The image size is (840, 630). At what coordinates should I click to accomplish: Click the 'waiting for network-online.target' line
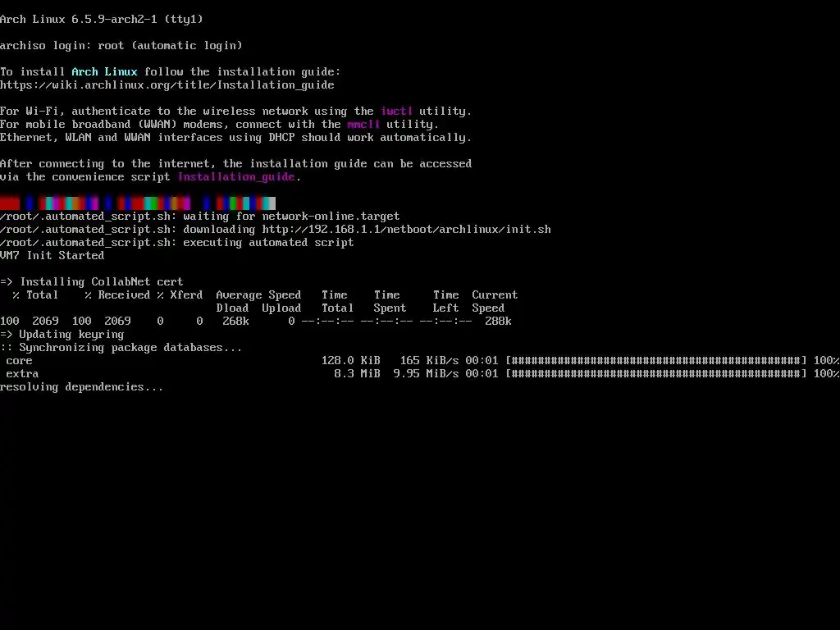coord(200,217)
